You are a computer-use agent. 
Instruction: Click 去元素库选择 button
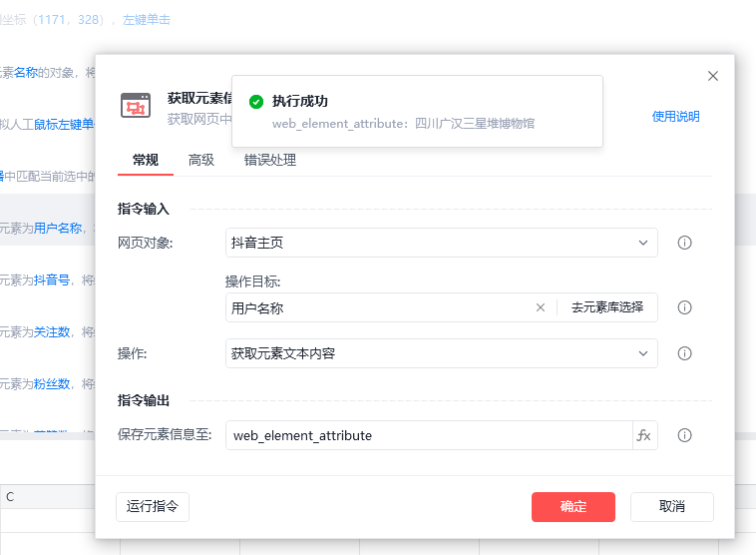607,307
